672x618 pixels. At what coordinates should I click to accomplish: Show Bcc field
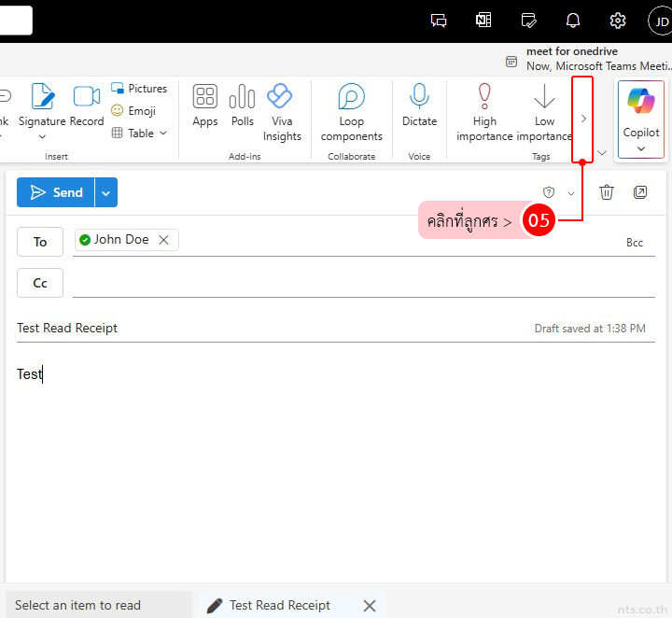[x=635, y=243]
